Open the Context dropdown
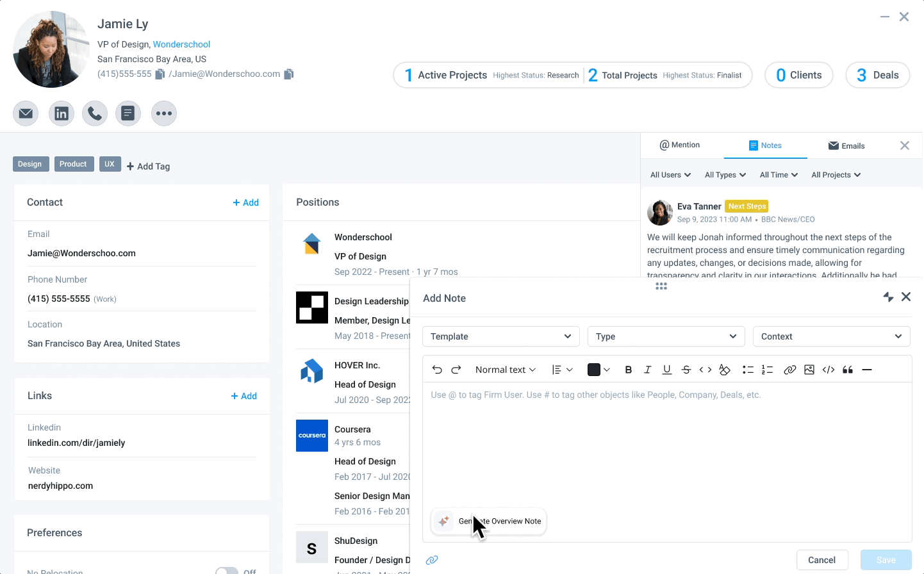 coord(832,336)
